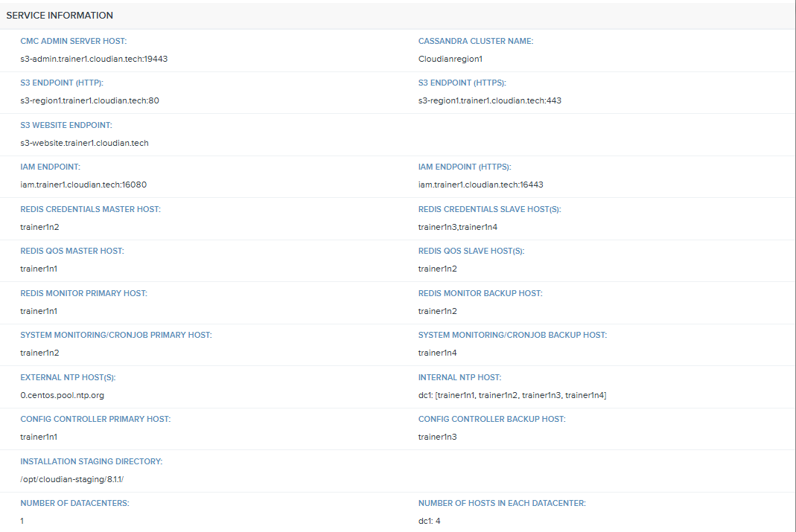Click trainer1n4 under Cronjob Backup Host
The height and width of the screenshot is (532, 796).
[x=438, y=353]
